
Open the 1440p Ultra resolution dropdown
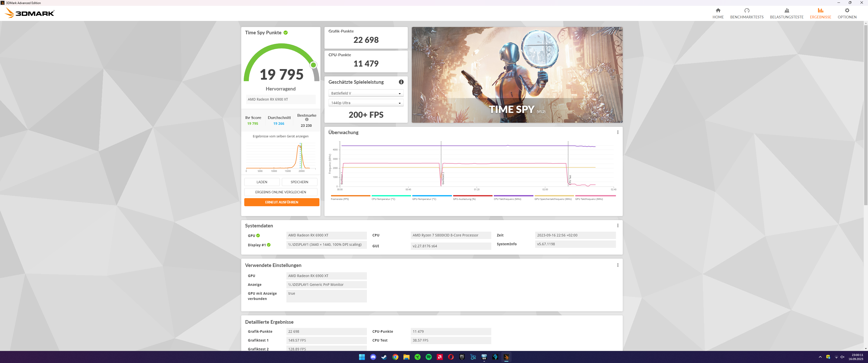point(366,103)
